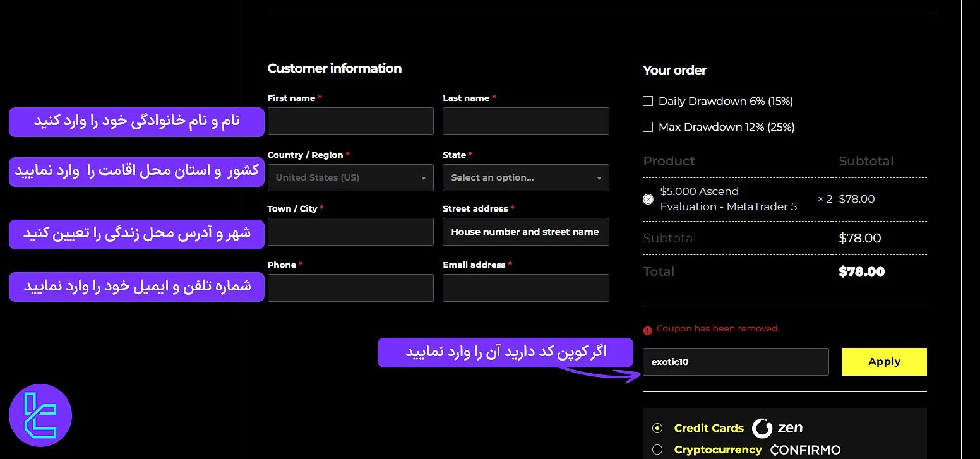Click the Phone number field
The width and height of the screenshot is (980, 459).
350,287
